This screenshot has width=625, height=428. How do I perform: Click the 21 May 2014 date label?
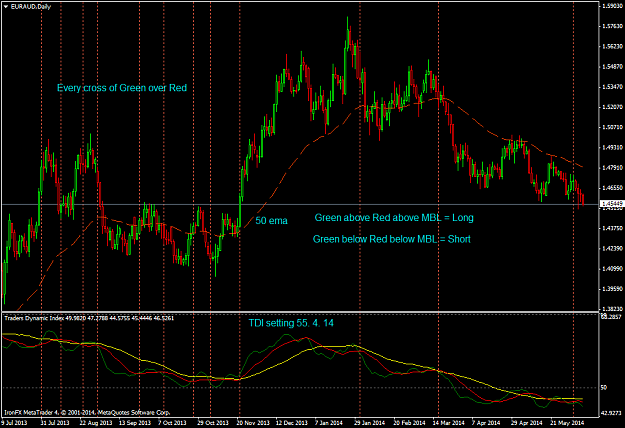click(x=566, y=422)
